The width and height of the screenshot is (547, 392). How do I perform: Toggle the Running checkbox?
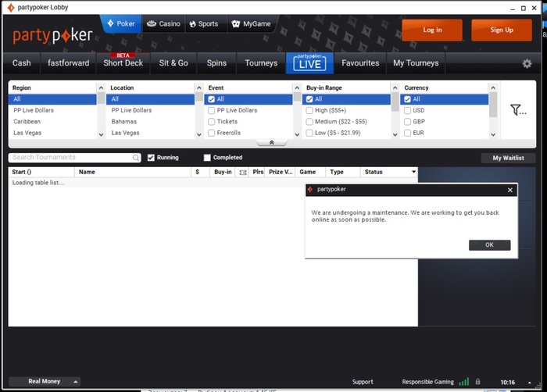pyautogui.click(x=151, y=158)
